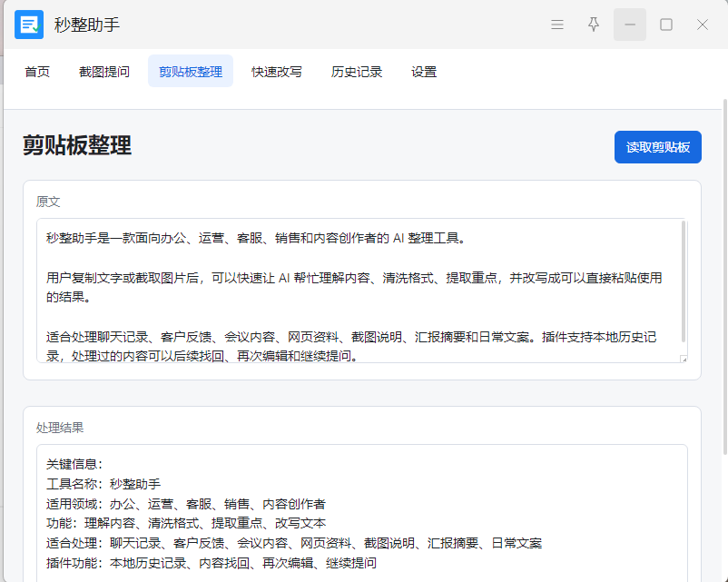Screen dimensions: 728x582
Task: Click the line starting '插件功能：本地历史记录'
Action: (x=212, y=563)
